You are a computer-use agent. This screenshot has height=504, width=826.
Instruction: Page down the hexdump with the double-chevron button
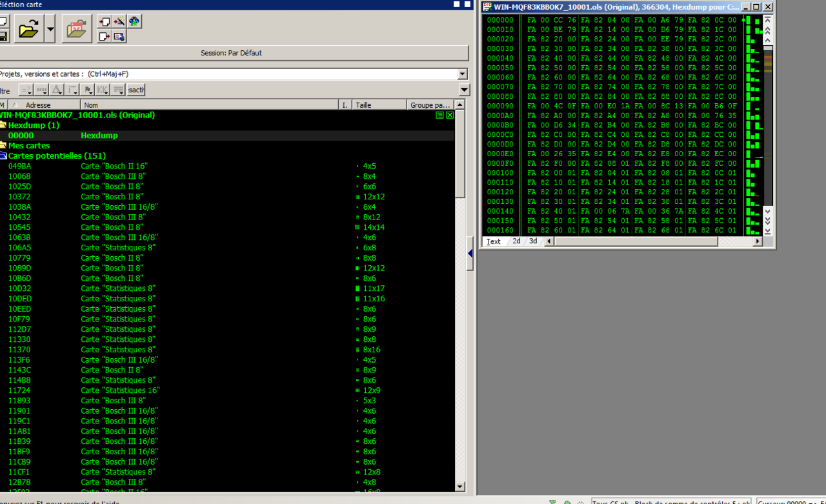pyautogui.click(x=768, y=221)
